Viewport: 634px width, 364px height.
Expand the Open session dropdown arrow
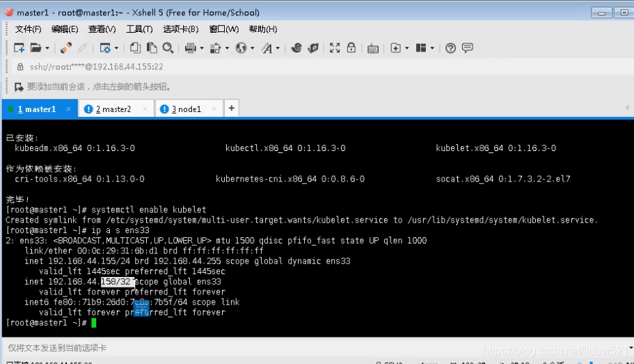point(47,48)
